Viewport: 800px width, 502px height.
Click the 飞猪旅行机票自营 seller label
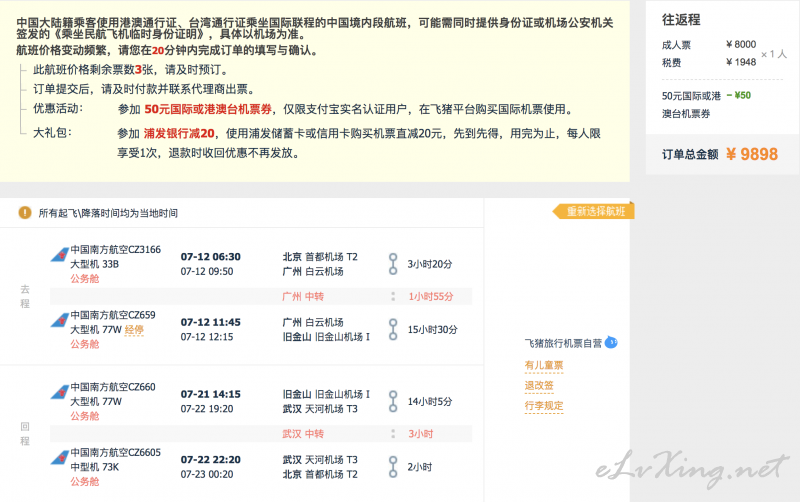563,343
